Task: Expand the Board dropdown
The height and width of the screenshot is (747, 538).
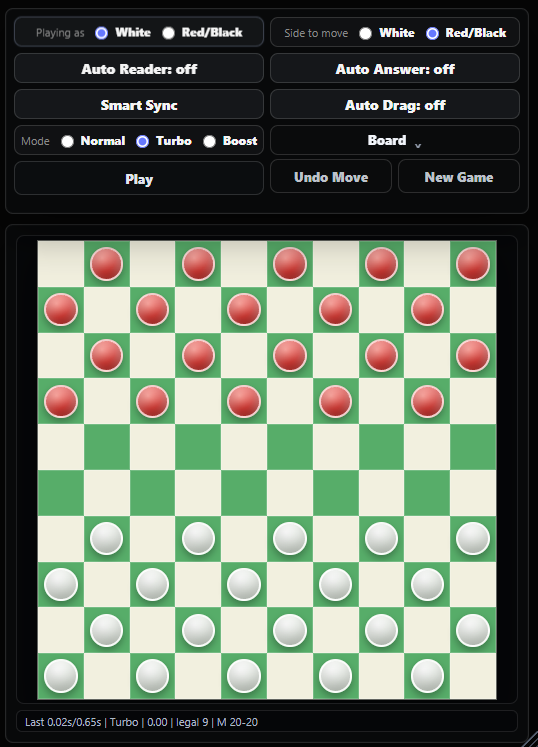Action: click(395, 141)
